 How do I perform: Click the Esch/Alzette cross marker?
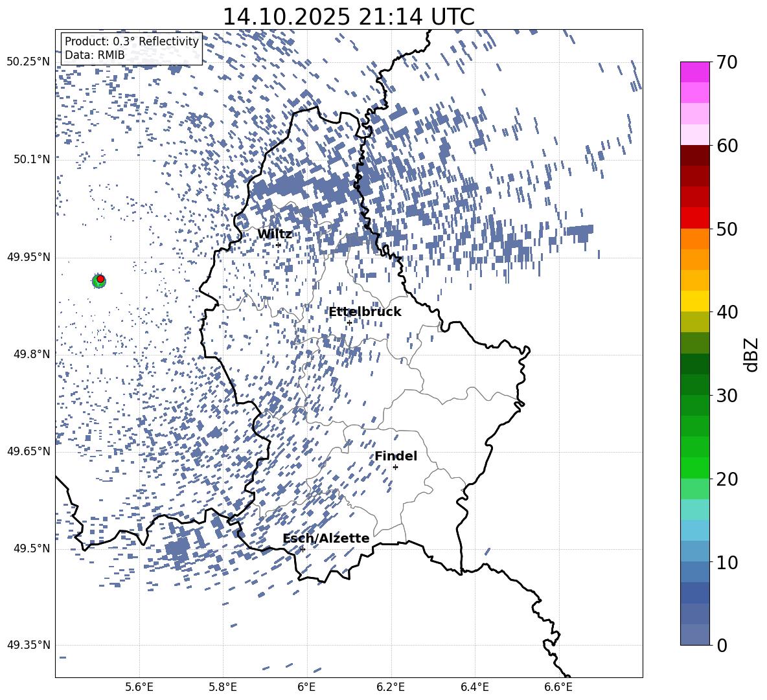coord(303,549)
